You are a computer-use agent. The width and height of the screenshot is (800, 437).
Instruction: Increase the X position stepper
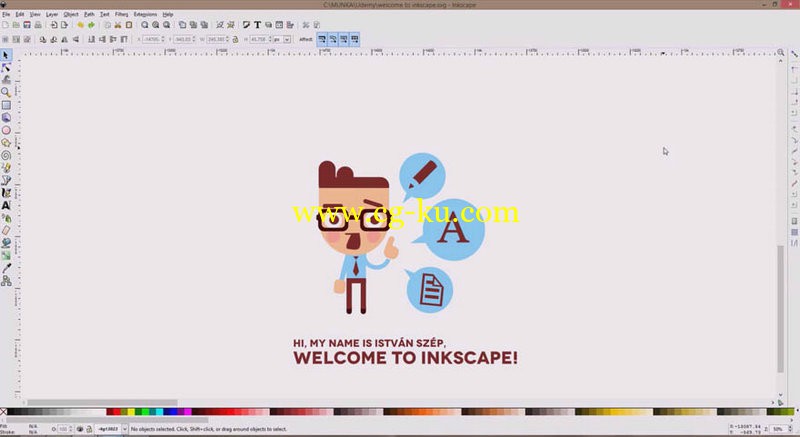pyautogui.click(x=163, y=38)
